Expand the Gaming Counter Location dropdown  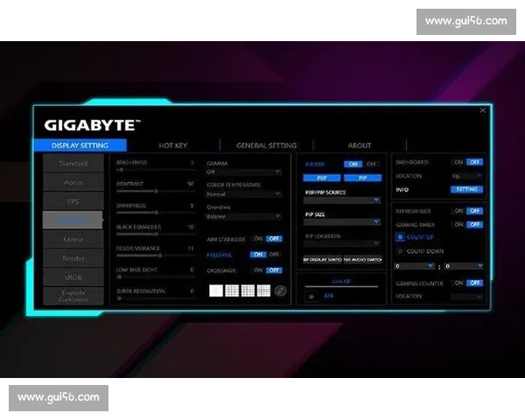coord(467,297)
